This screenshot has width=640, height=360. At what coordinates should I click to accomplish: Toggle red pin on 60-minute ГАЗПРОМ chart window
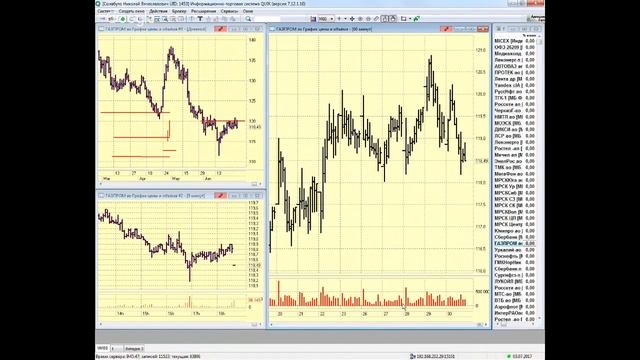[446, 29]
